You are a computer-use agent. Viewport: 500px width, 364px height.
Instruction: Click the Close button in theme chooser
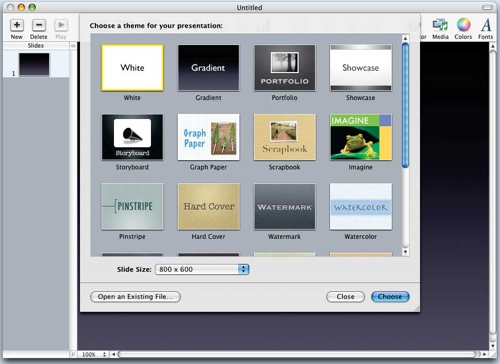[345, 297]
